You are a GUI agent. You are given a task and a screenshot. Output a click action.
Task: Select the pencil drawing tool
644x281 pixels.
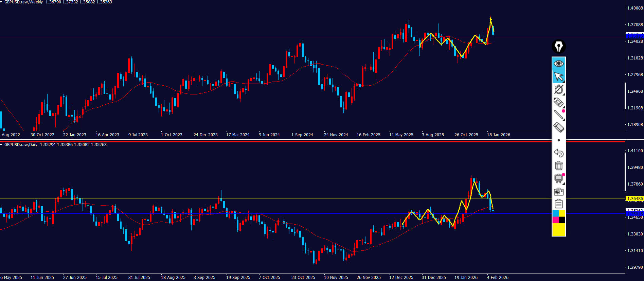[558, 102]
